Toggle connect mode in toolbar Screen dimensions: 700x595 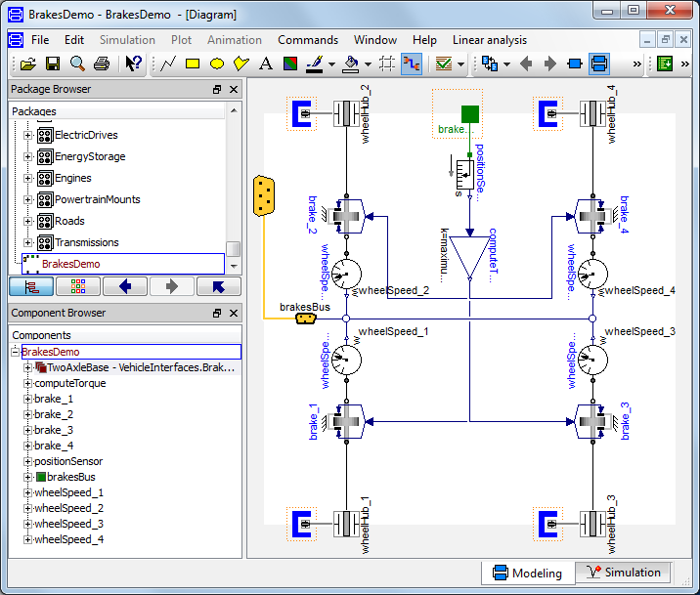pyautogui.click(x=411, y=64)
